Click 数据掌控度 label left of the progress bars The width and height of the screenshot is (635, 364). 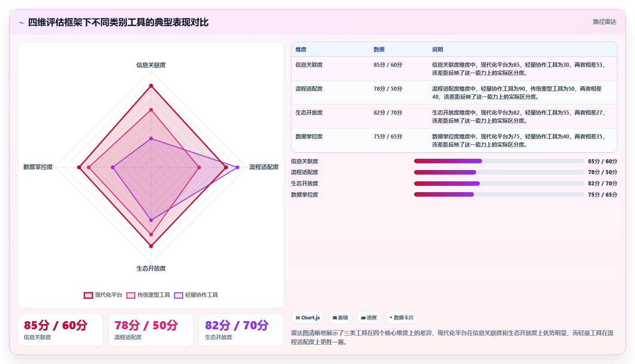[304, 194]
